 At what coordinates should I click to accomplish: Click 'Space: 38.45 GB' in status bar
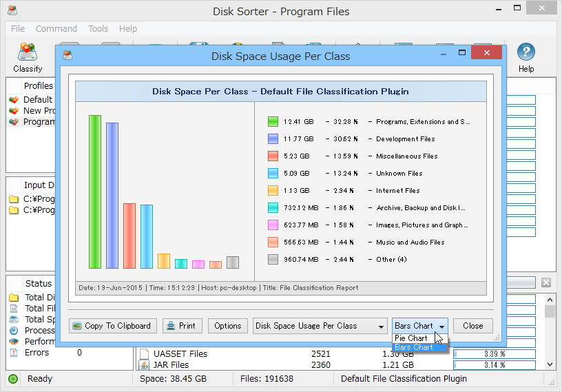(173, 379)
